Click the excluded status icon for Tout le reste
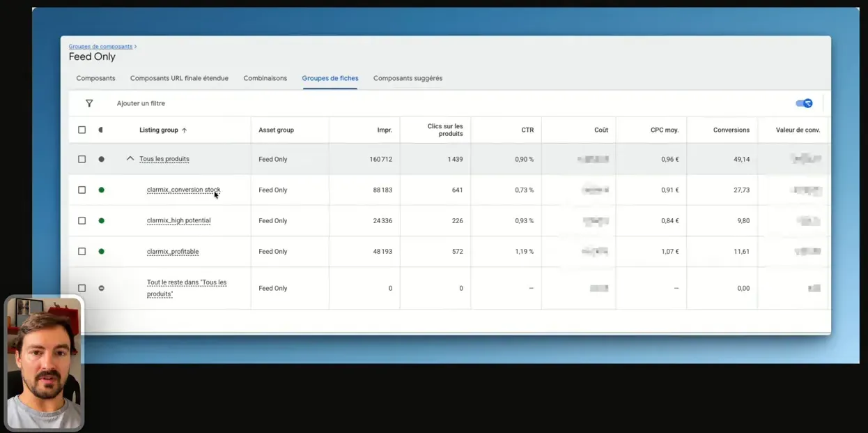Screen dimensions: 868x433 (101, 288)
